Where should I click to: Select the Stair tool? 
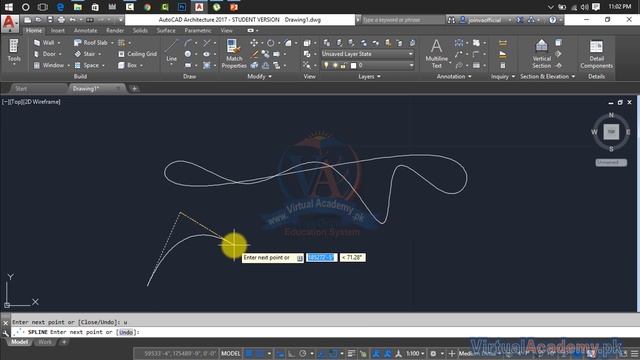pos(85,54)
